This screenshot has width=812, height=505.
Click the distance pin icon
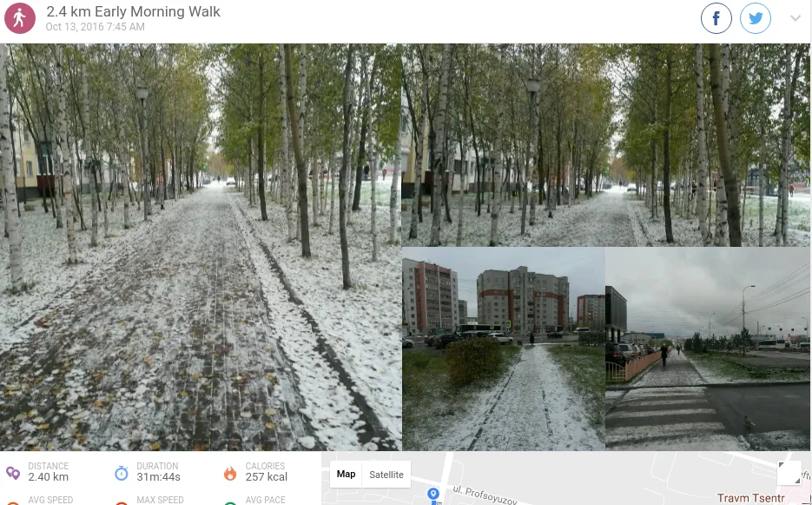click(13, 473)
